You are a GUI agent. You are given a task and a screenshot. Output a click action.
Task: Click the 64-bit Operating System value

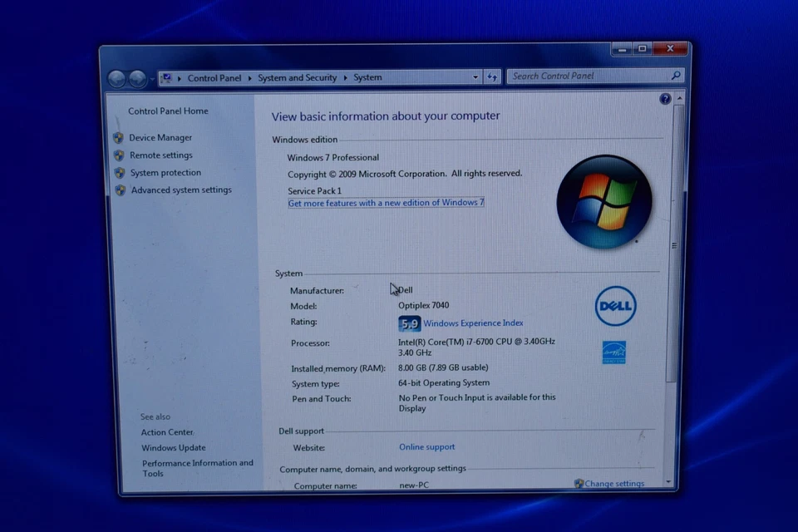click(x=444, y=383)
